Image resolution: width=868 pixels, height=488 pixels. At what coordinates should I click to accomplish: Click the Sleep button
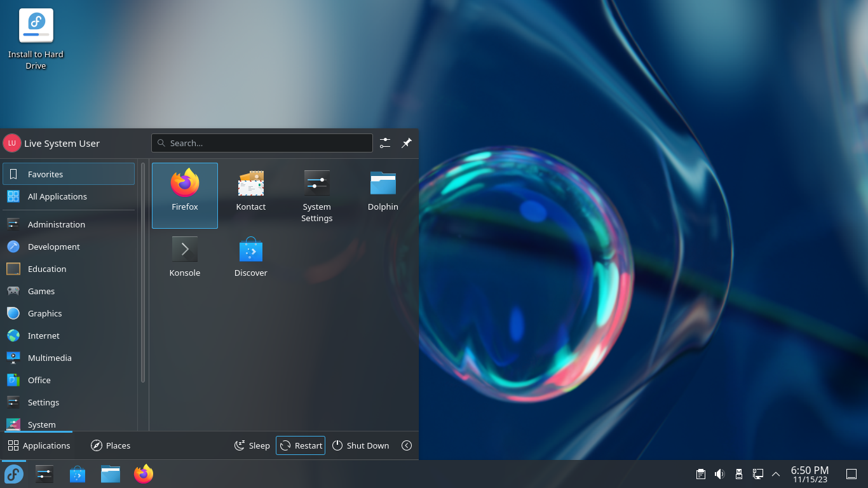pyautogui.click(x=252, y=445)
